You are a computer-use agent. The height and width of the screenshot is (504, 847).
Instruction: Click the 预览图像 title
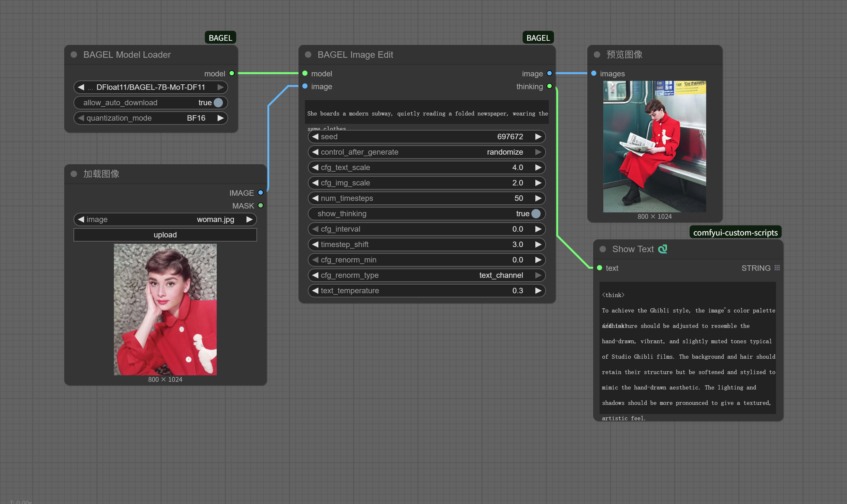coord(625,55)
